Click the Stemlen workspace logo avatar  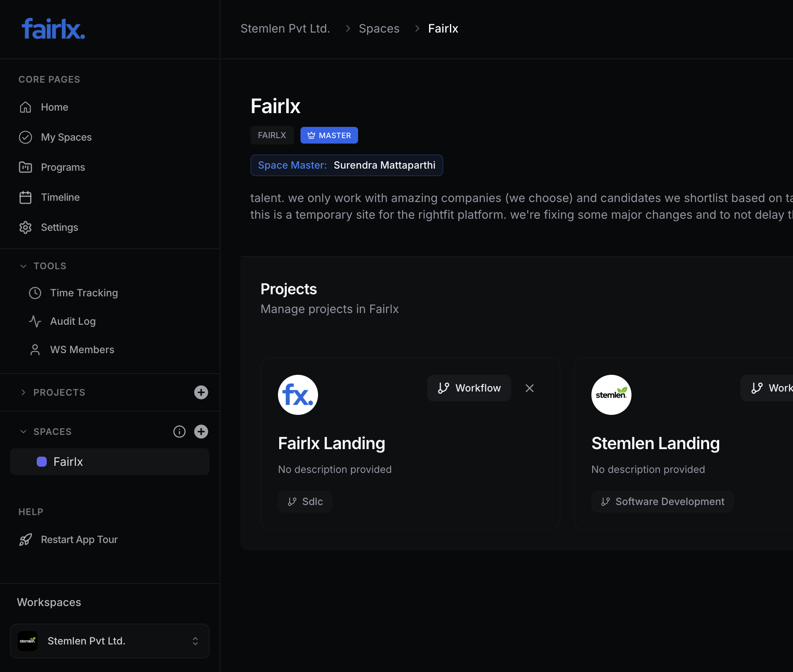[x=28, y=641]
